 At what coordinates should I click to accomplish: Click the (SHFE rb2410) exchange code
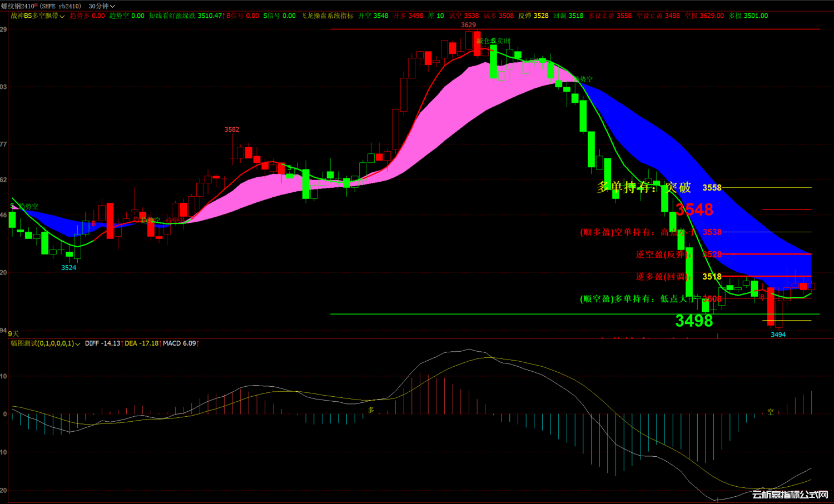[x=61, y=6]
